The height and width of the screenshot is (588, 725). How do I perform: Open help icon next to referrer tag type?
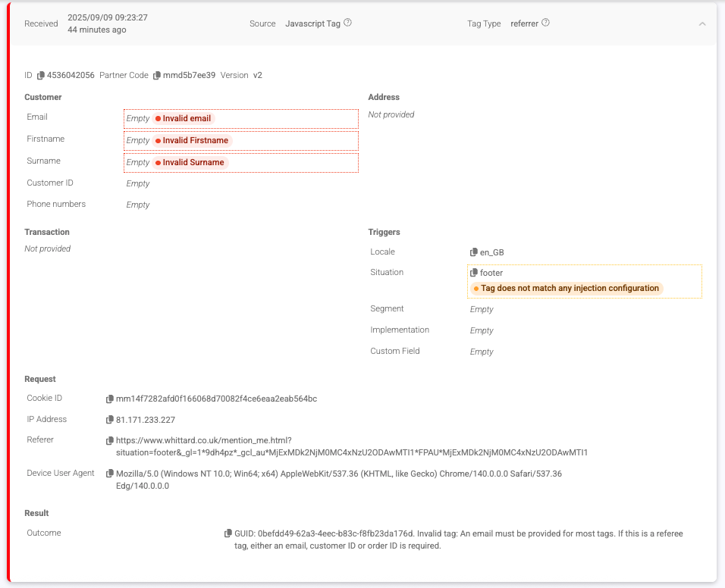[545, 23]
